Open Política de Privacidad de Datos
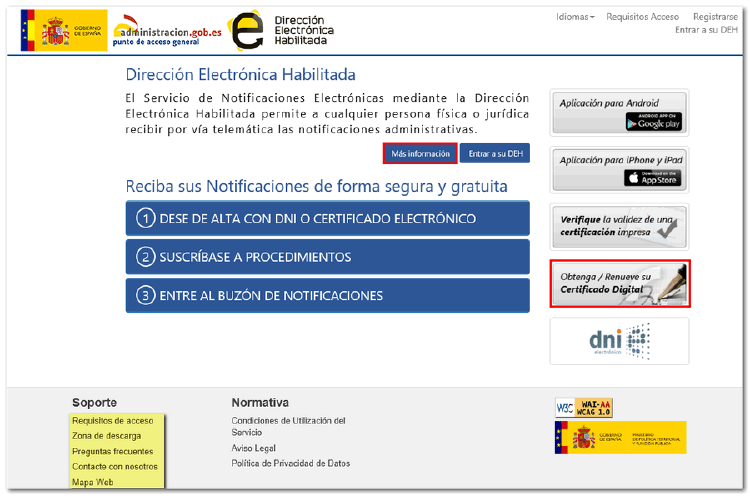This screenshot has height=496, width=750. click(291, 463)
